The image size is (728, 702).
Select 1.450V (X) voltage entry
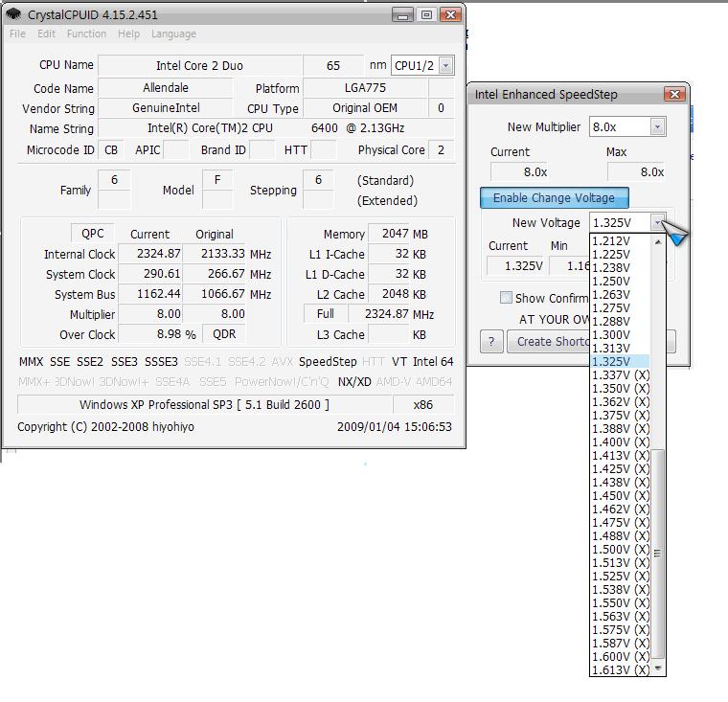click(620, 496)
